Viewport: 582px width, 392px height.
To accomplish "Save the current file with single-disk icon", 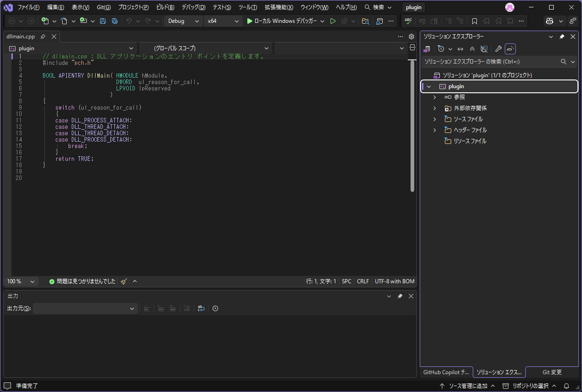I will pyautogui.click(x=103, y=21).
